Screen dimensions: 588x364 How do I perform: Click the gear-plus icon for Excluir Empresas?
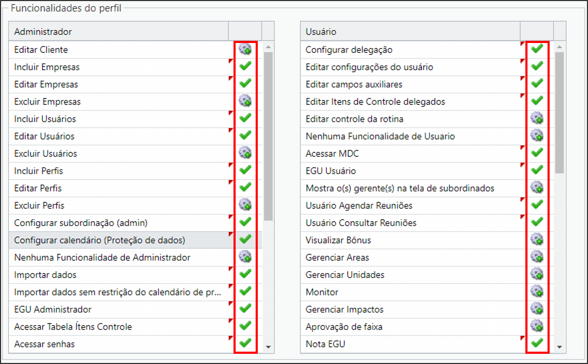(245, 101)
